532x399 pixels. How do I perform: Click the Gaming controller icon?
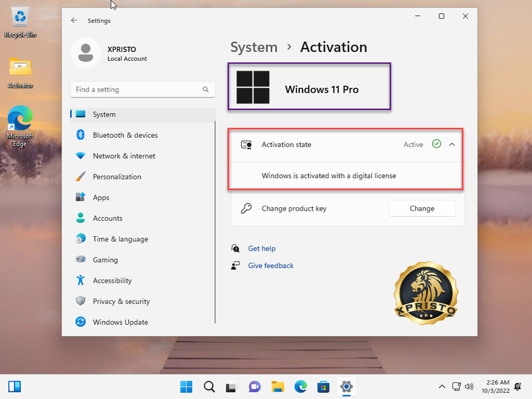click(x=80, y=260)
